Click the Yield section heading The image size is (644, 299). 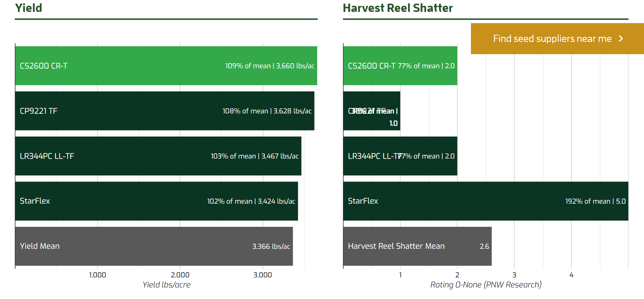point(29,8)
